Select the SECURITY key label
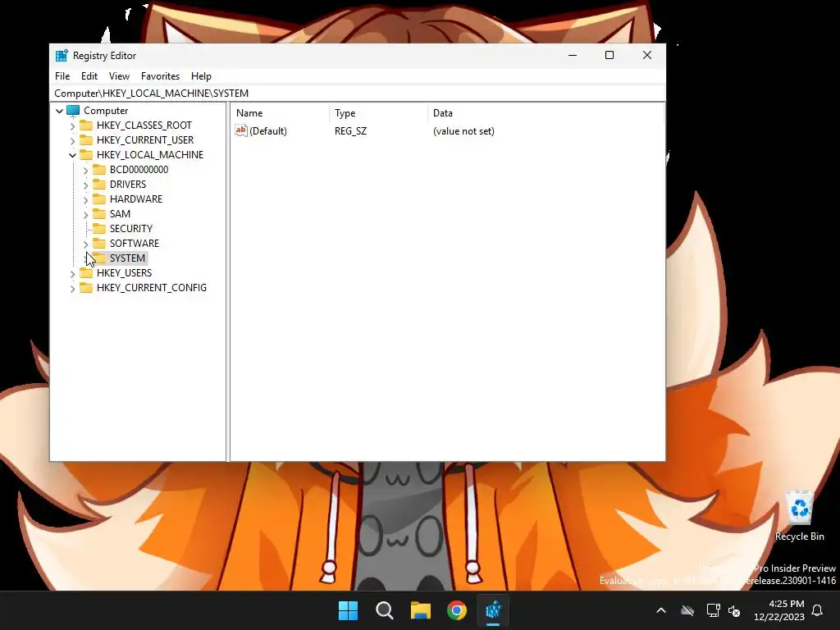This screenshot has width=840, height=630. [130, 228]
